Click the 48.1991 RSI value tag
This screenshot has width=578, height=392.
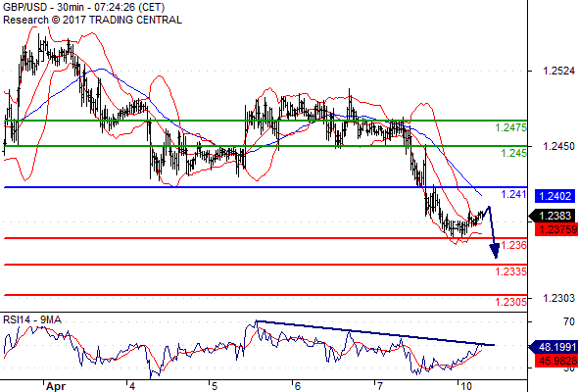point(553,347)
